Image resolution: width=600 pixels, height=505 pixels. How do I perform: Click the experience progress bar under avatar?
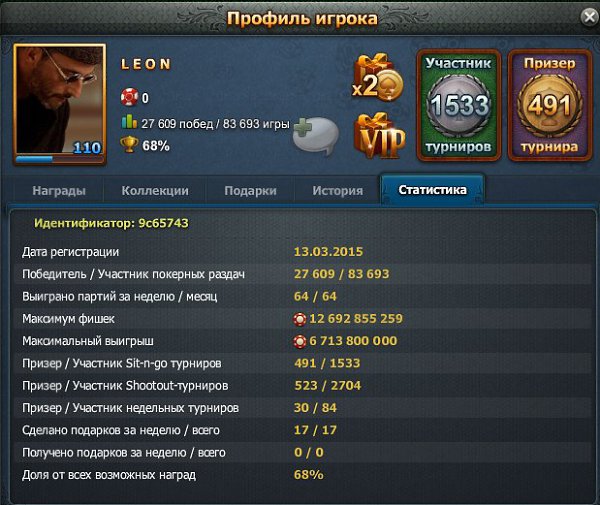(x=60, y=160)
